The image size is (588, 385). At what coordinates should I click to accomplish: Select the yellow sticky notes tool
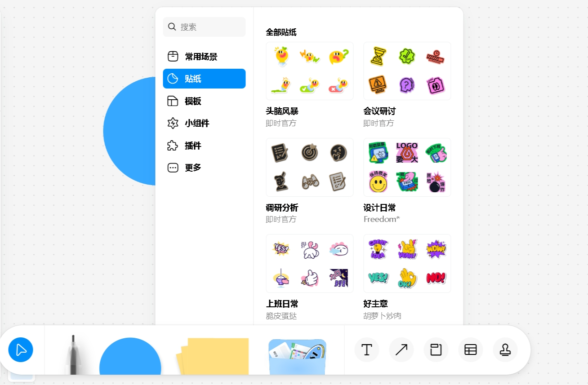click(x=213, y=356)
